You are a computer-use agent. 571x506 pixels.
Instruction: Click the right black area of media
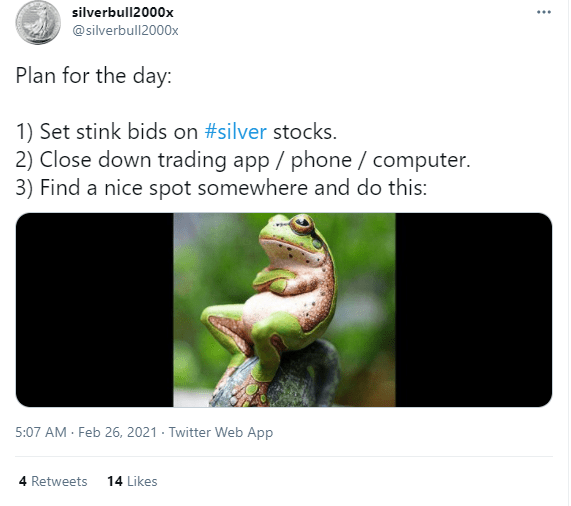[x=474, y=310]
